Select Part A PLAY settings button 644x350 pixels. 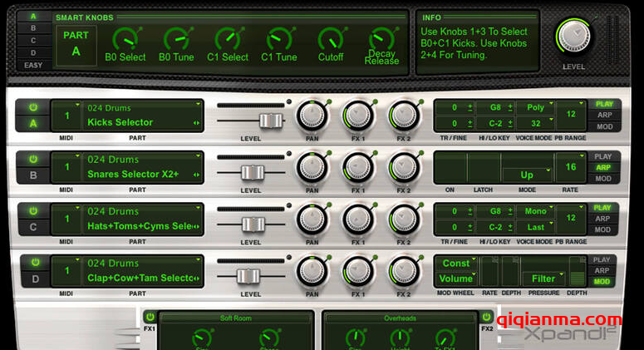coord(604,104)
